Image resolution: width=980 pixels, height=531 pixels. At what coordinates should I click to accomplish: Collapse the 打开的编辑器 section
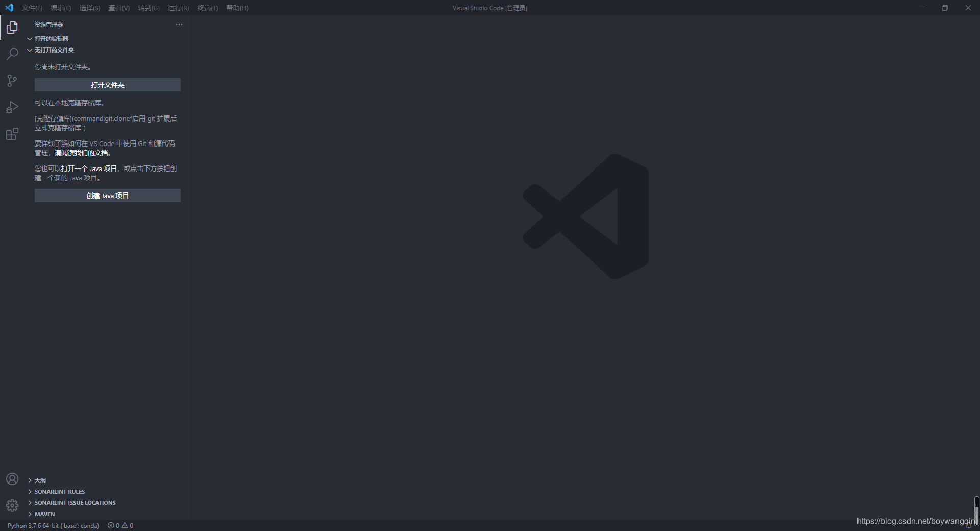point(108,39)
